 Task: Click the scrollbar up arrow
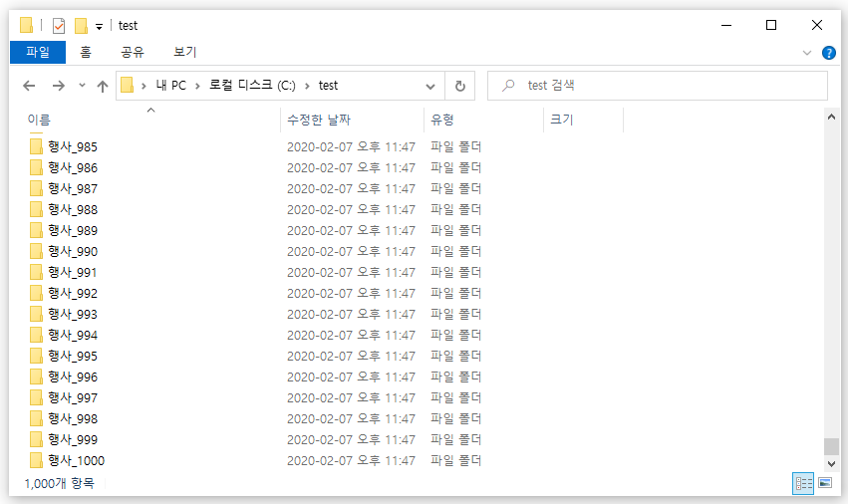pos(831,118)
